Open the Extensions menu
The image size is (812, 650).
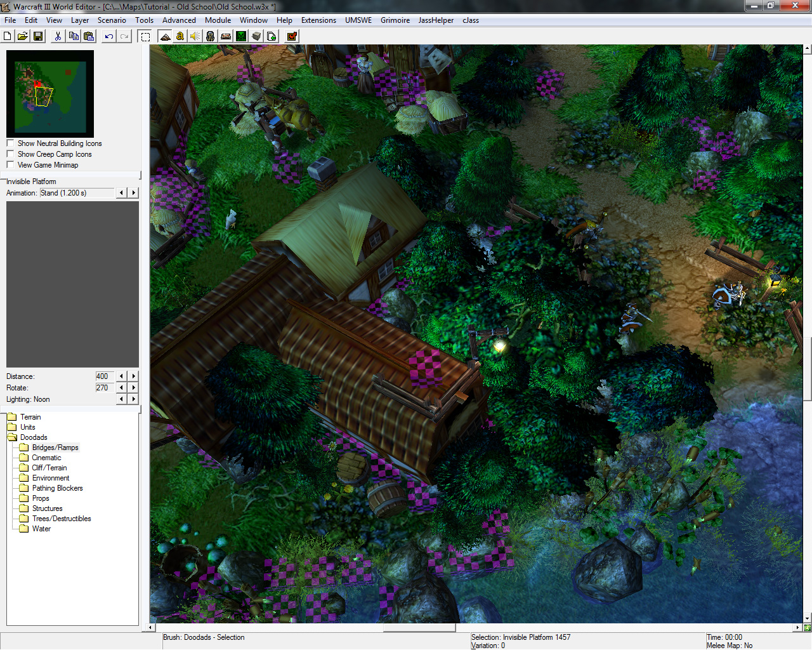[318, 20]
